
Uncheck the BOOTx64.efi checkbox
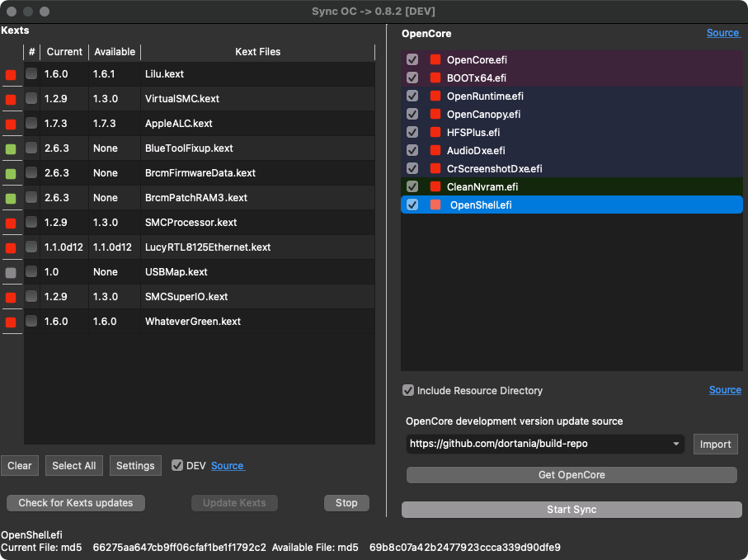point(412,78)
